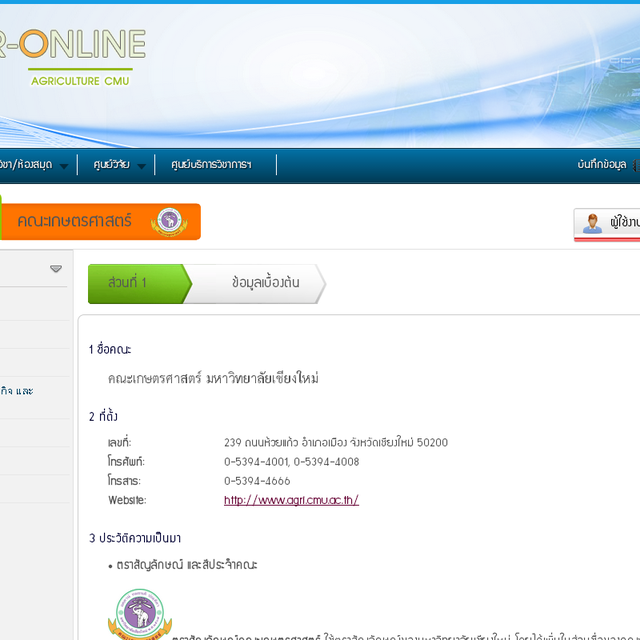Click the โทรศัพท์: label
Viewport: 640px width, 640px height.
click(x=126, y=462)
